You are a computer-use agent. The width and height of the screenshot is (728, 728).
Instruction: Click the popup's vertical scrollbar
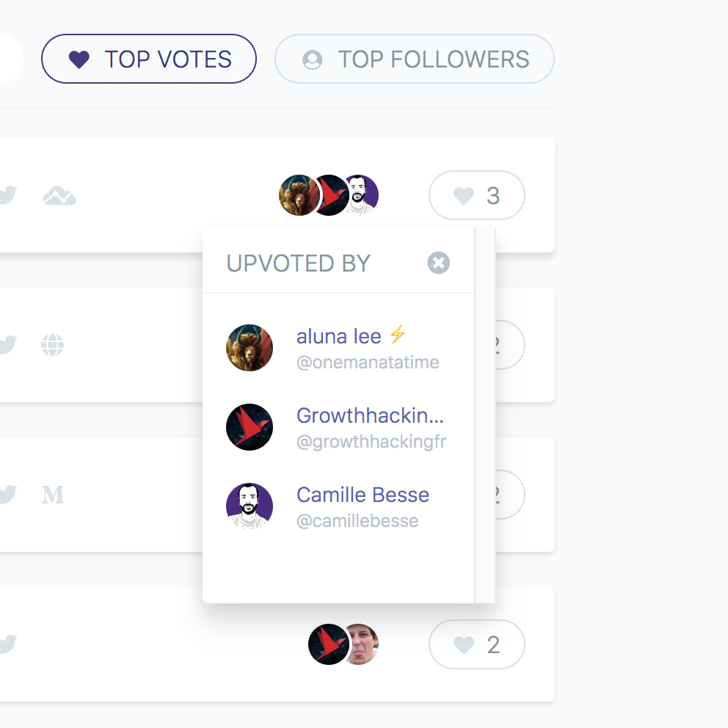click(x=484, y=415)
